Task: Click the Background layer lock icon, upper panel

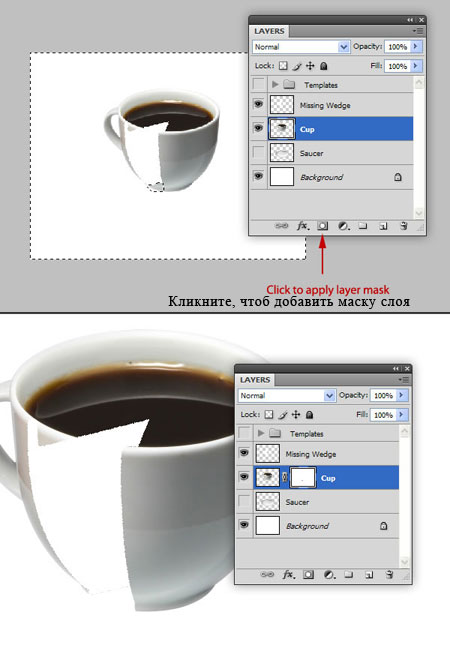Action: pos(398,177)
